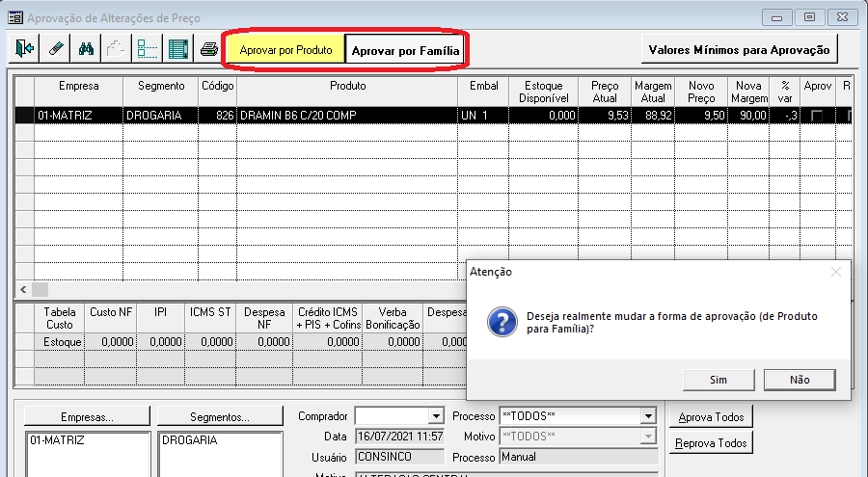This screenshot has width=868, height=477.
Task: Close the Atenção dialog with X
Action: coord(836,272)
